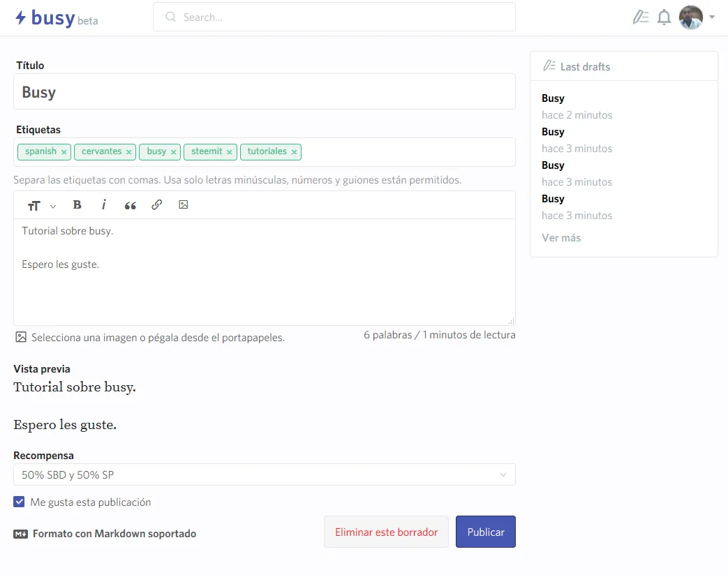The image size is (728, 577).
Task: Click the spanish tag label
Action: pos(41,151)
